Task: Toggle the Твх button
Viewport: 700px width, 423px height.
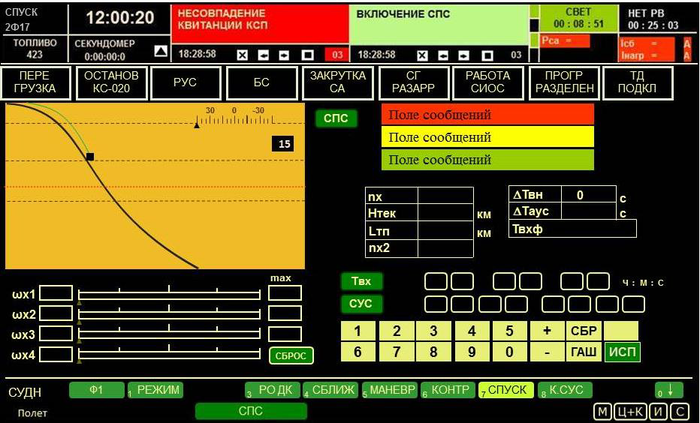Action: click(x=361, y=281)
